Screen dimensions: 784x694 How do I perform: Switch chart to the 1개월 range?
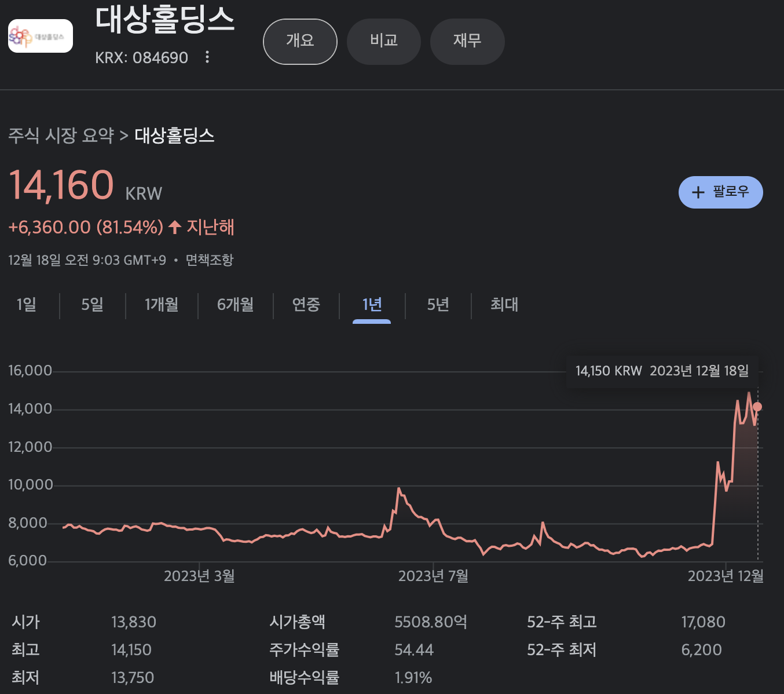point(162,305)
